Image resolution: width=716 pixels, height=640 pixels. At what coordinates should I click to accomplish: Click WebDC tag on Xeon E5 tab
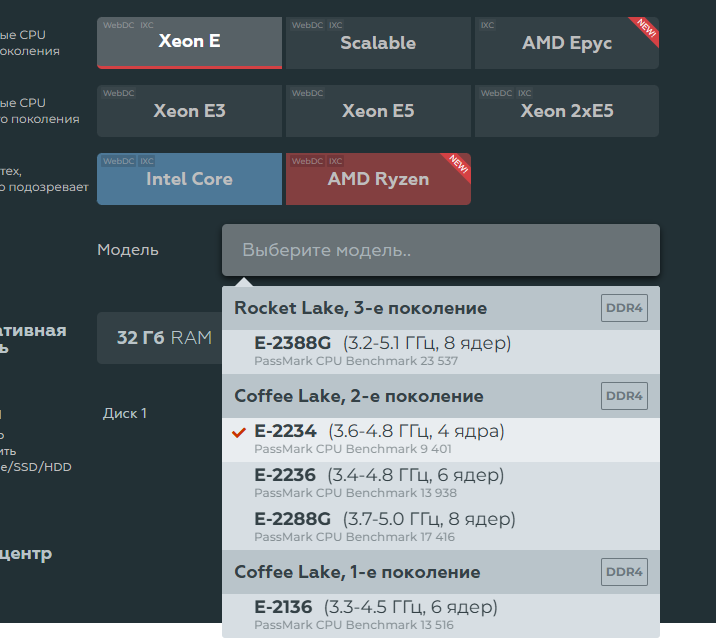pos(307,93)
